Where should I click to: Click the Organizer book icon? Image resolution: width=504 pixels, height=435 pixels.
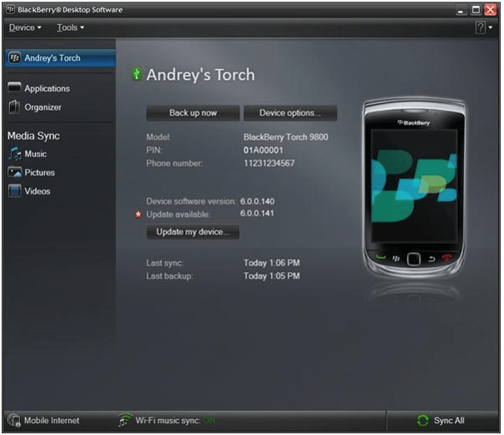[x=14, y=106]
